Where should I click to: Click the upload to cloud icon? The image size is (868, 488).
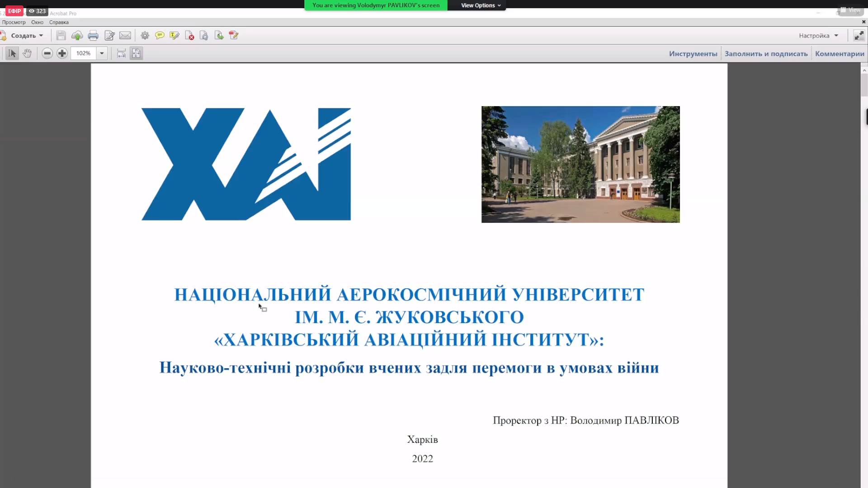pyautogui.click(x=77, y=36)
